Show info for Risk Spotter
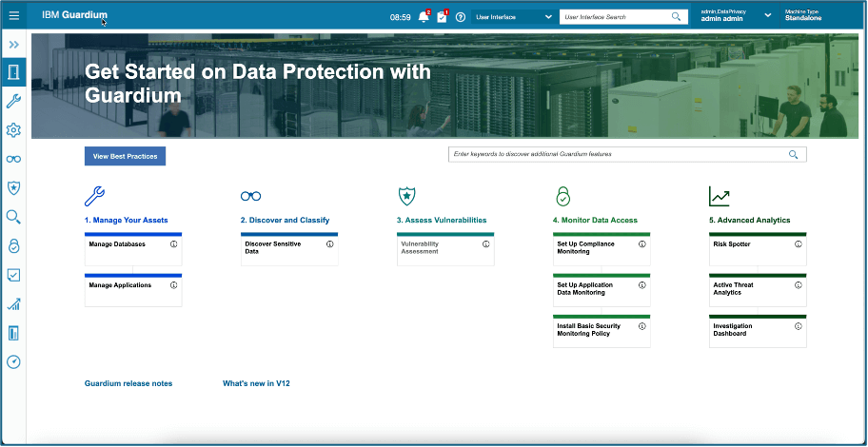The height and width of the screenshot is (447, 868). (799, 244)
